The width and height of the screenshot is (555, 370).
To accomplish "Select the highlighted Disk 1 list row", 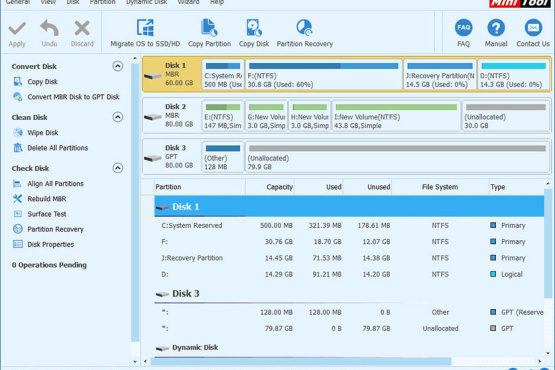I will pos(349,206).
